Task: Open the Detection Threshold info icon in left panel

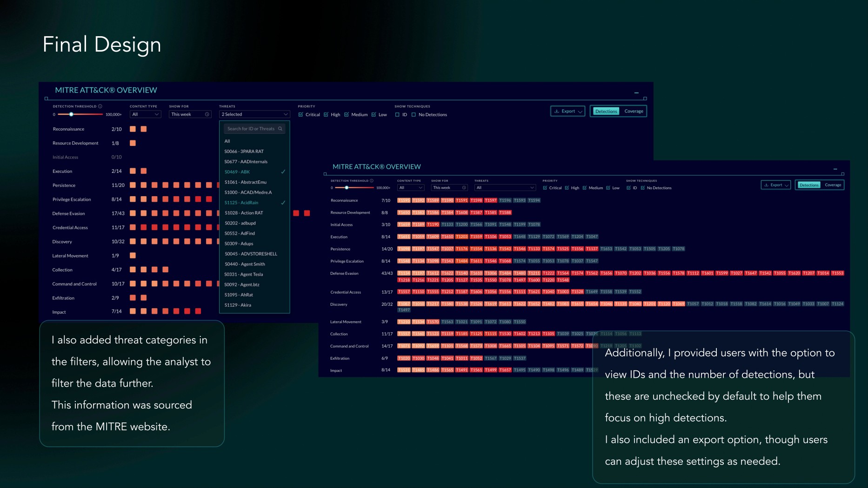Action: (100, 106)
